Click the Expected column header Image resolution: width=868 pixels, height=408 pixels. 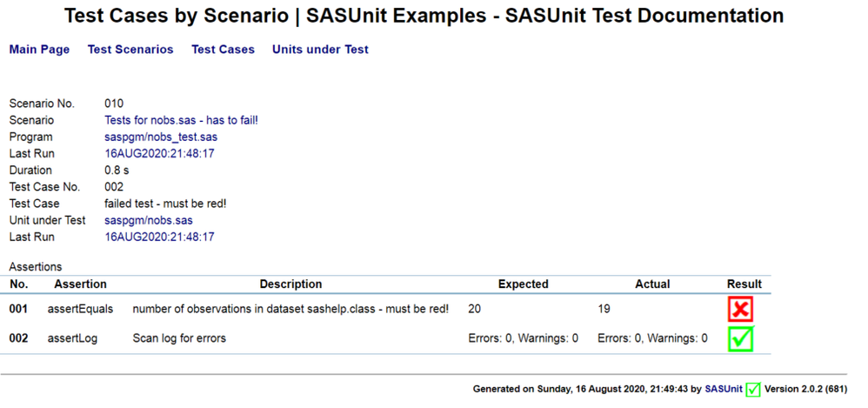[523, 284]
